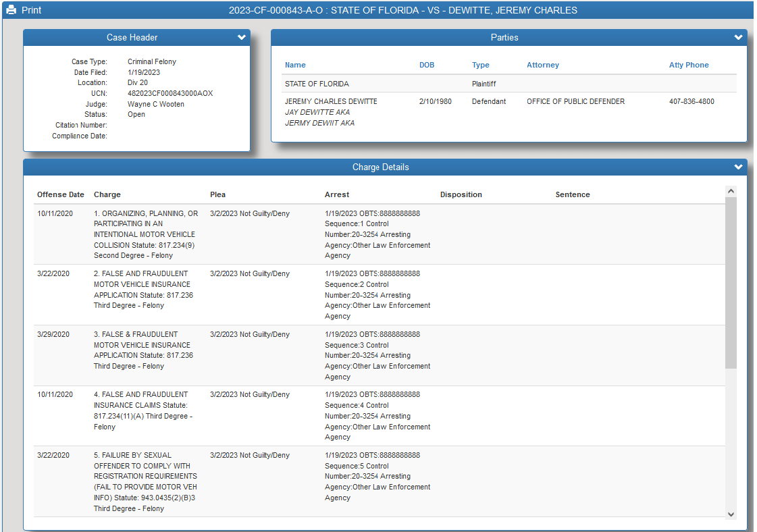
Task: Click Charge column header
Action: [107, 194]
